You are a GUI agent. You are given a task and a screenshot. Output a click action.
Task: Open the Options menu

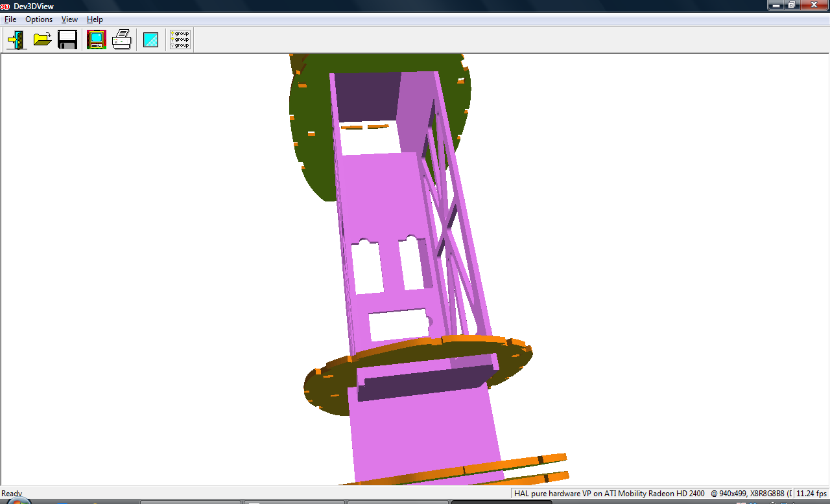[x=39, y=19]
